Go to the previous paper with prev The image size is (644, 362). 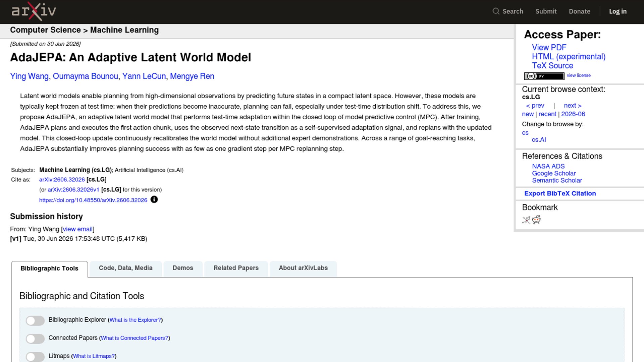535,106
